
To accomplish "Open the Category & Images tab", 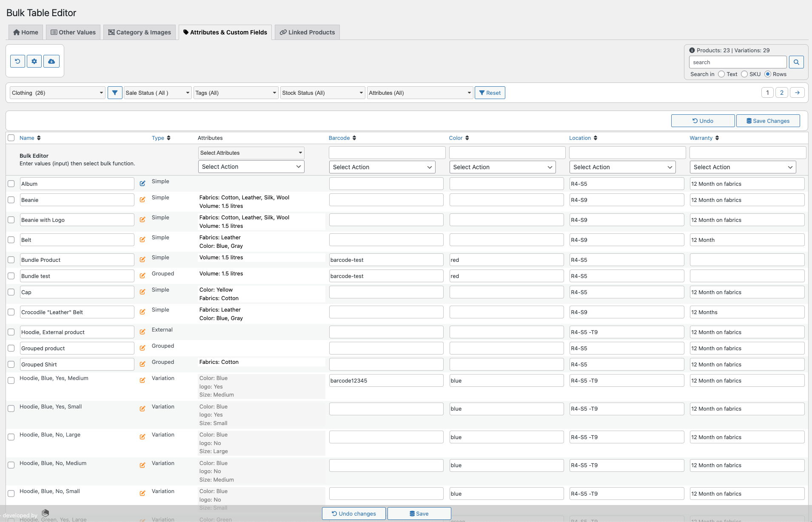I will 140,32.
